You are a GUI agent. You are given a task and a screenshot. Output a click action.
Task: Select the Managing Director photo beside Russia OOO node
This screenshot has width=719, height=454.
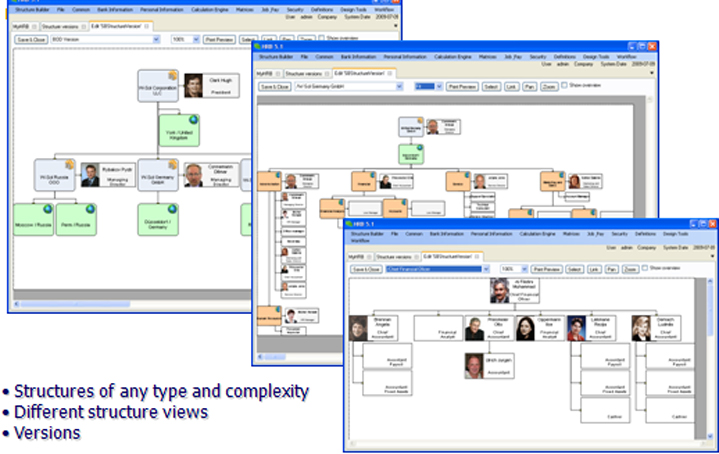[x=90, y=175]
